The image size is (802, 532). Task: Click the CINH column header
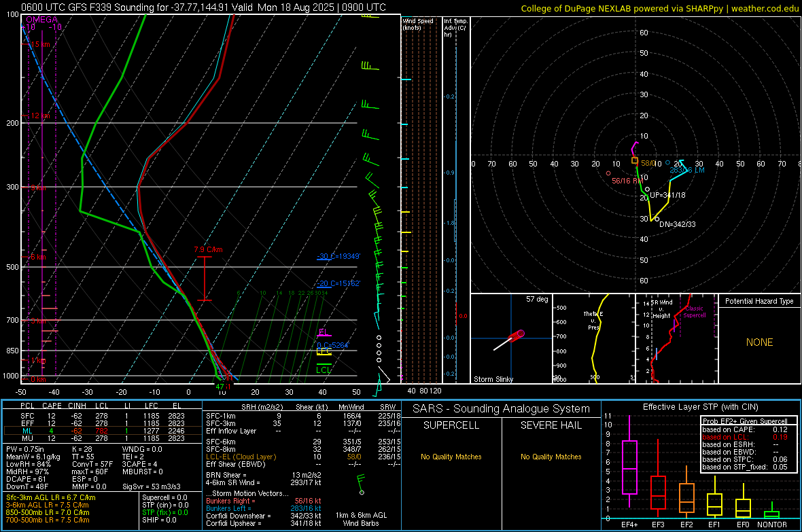coord(77,406)
